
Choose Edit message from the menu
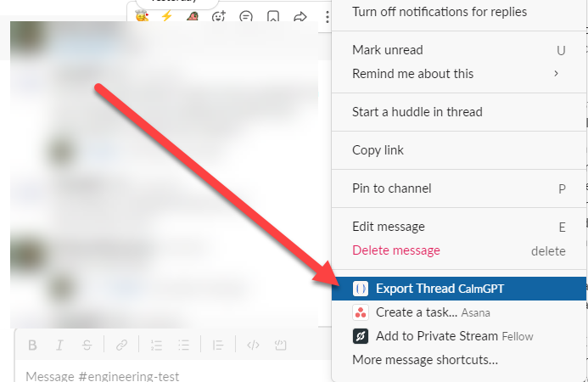459,227
